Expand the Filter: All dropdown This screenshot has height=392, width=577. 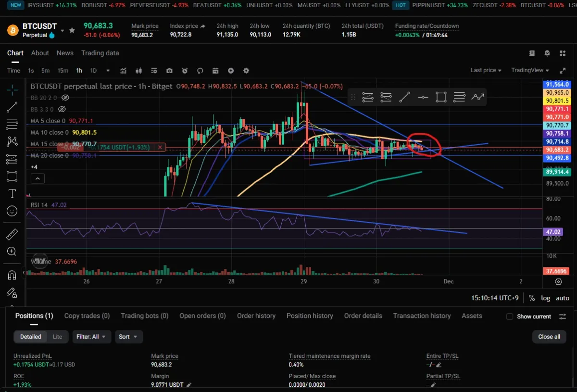point(92,337)
